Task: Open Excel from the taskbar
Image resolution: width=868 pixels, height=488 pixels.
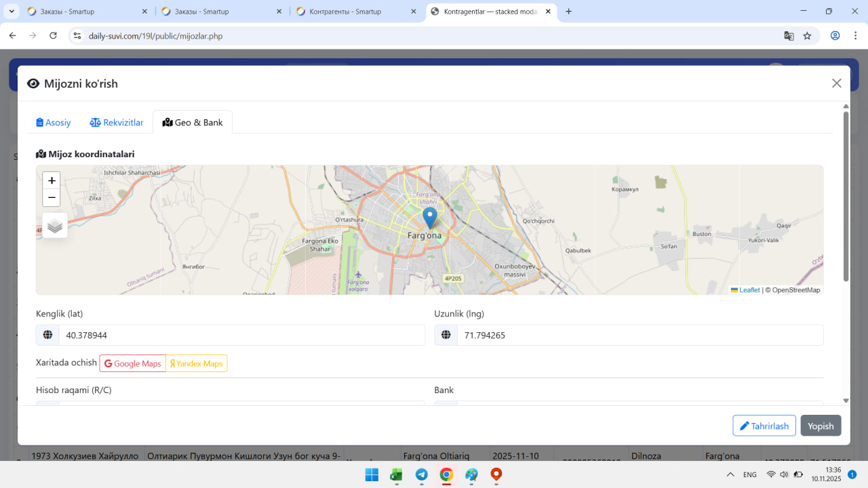Action: point(396,475)
